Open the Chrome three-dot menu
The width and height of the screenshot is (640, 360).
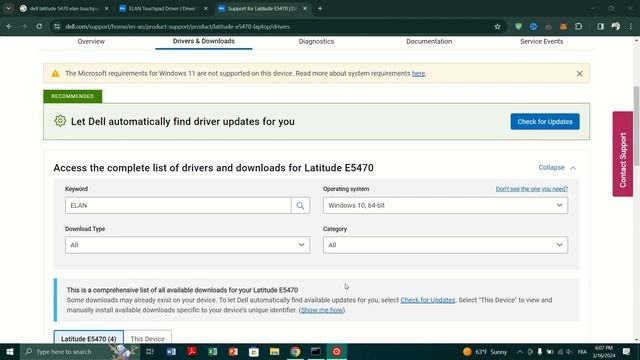[x=631, y=27]
